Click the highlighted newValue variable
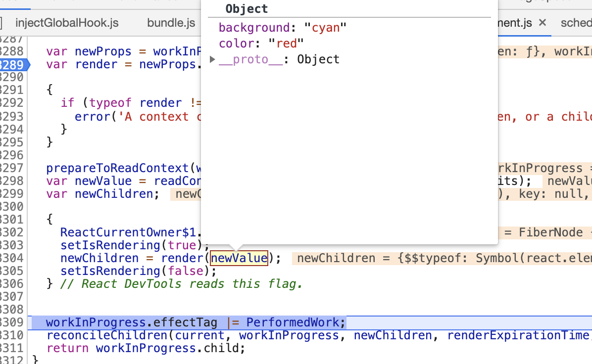This screenshot has width=592, height=364. [x=239, y=258]
